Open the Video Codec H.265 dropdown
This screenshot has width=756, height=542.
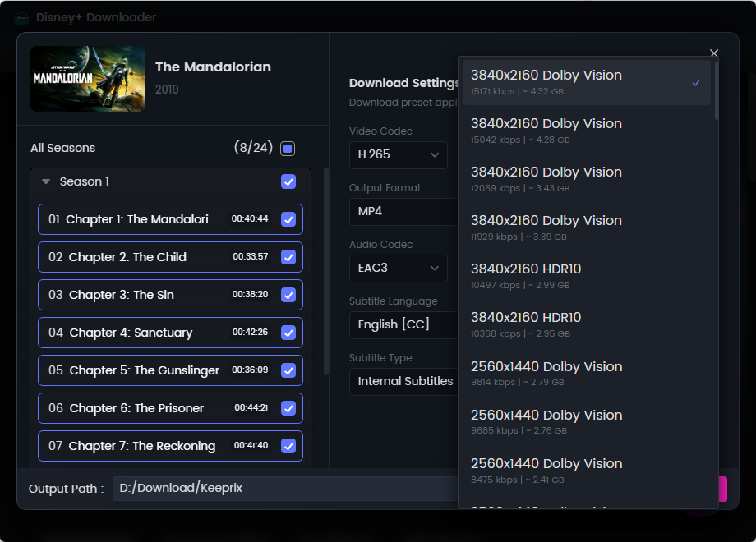point(399,154)
